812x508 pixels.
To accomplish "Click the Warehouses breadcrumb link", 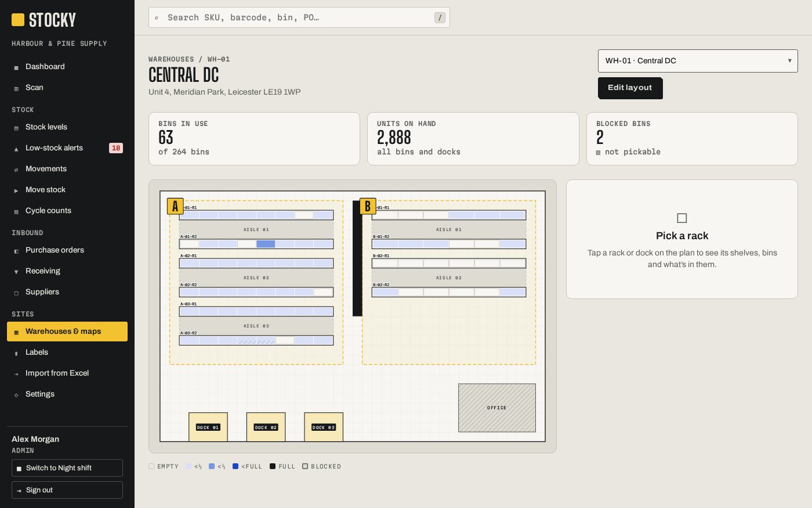I will [171, 59].
